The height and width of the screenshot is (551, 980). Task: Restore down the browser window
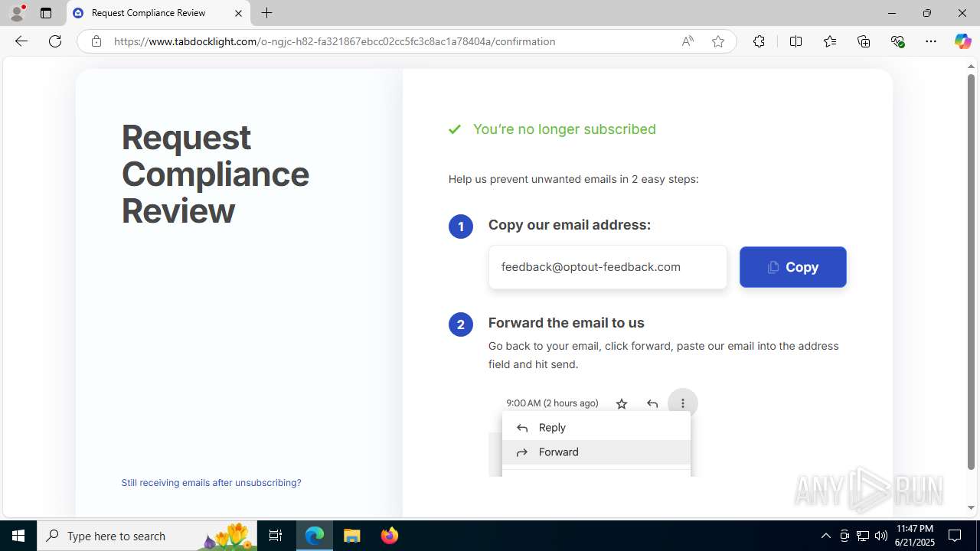tap(926, 13)
